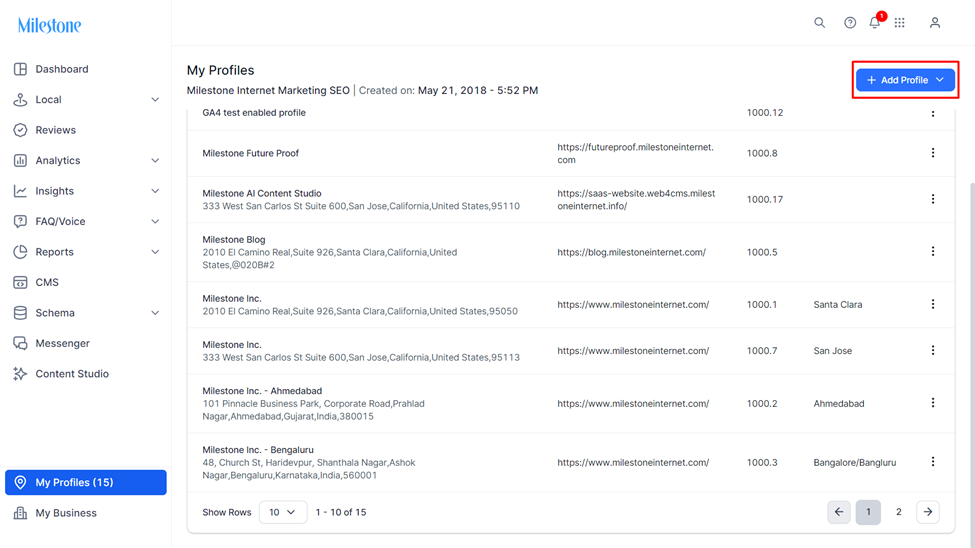Select page 1 pagination button
975x548 pixels.
(x=869, y=513)
